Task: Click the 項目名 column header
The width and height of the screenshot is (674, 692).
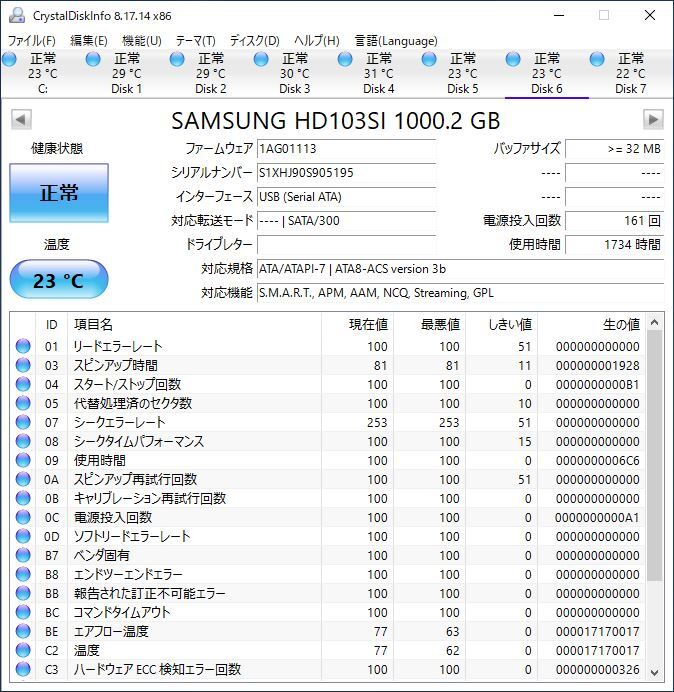Action: [194, 324]
